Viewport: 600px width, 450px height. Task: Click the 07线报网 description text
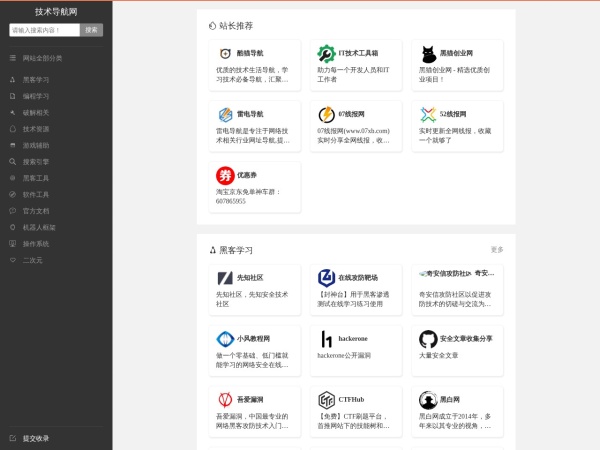[x=354, y=135]
